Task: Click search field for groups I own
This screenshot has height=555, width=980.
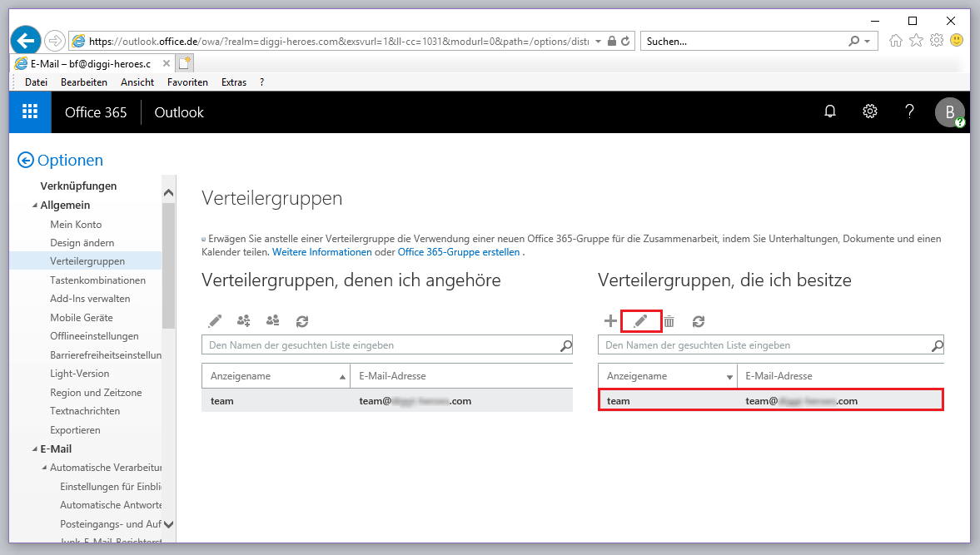Action: point(764,345)
